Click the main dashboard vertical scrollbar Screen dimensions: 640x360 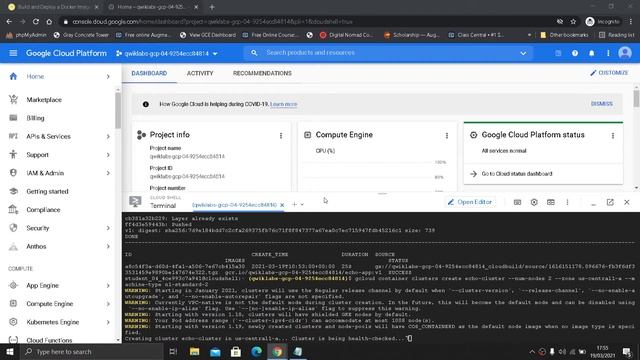(636, 99)
